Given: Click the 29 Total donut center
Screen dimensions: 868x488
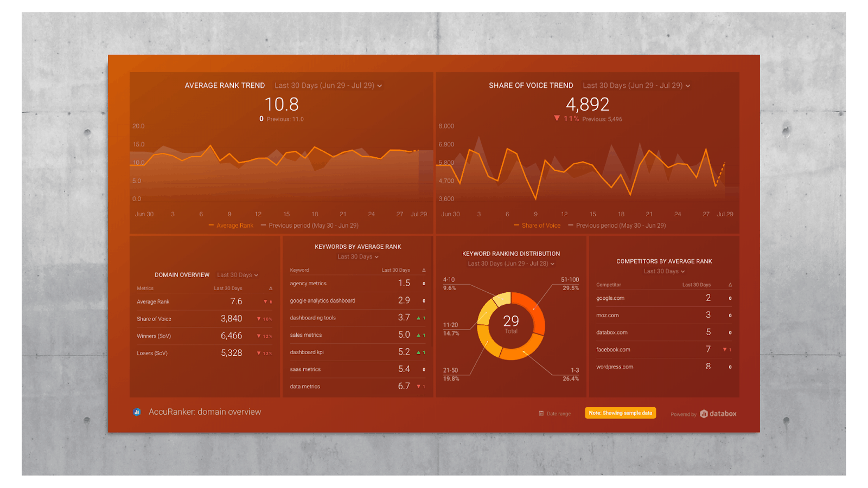Looking at the screenshot, I should coord(511,324).
